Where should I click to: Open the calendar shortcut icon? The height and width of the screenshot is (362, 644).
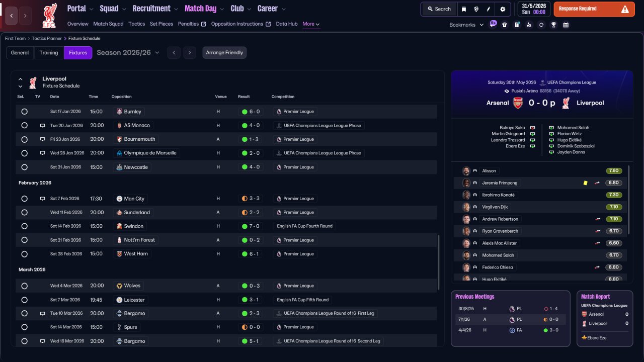(x=566, y=25)
